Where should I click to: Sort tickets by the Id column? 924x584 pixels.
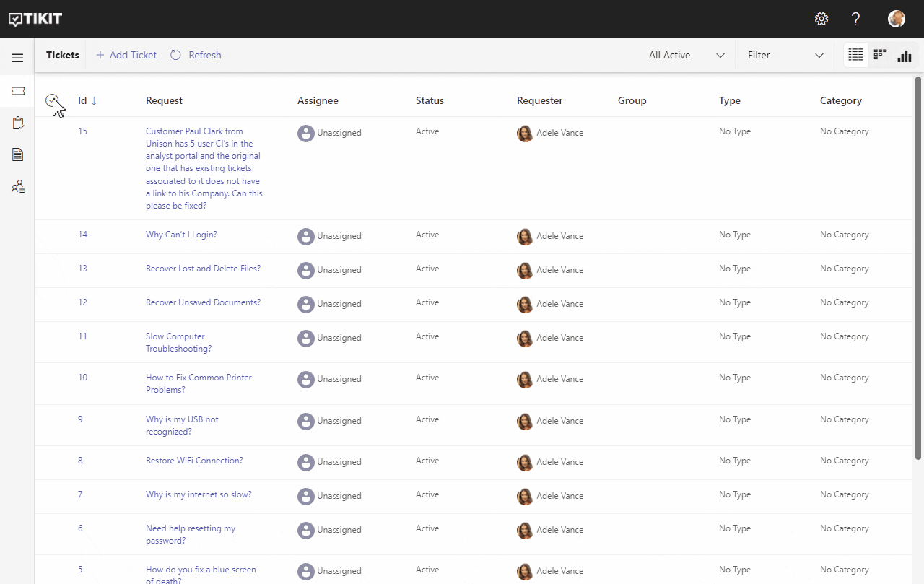[x=87, y=101]
